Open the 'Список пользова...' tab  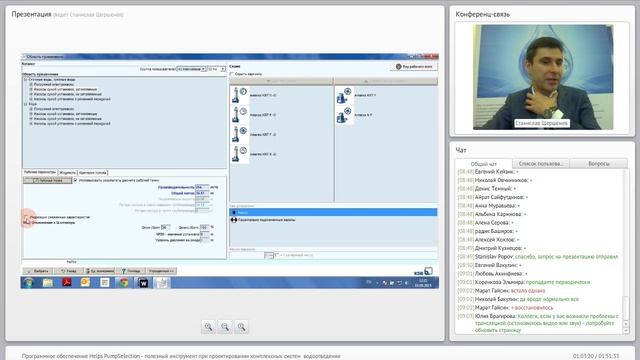pos(540,163)
